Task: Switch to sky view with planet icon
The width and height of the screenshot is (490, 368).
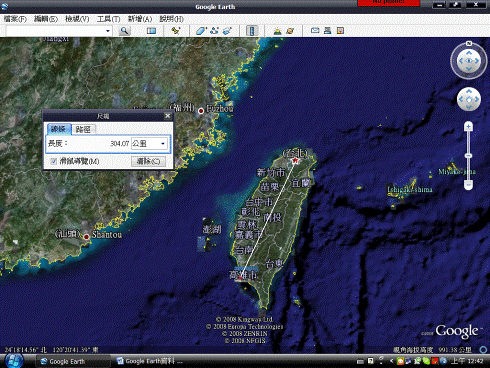Action: [290, 31]
